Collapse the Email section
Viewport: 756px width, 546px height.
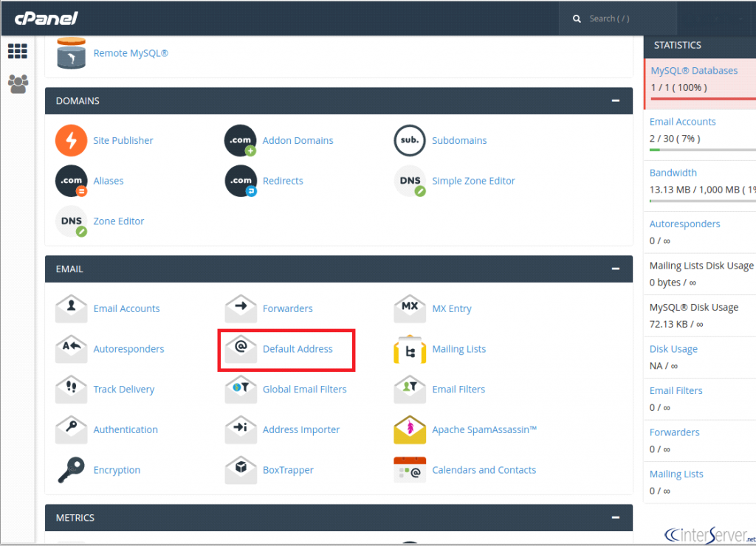615,269
